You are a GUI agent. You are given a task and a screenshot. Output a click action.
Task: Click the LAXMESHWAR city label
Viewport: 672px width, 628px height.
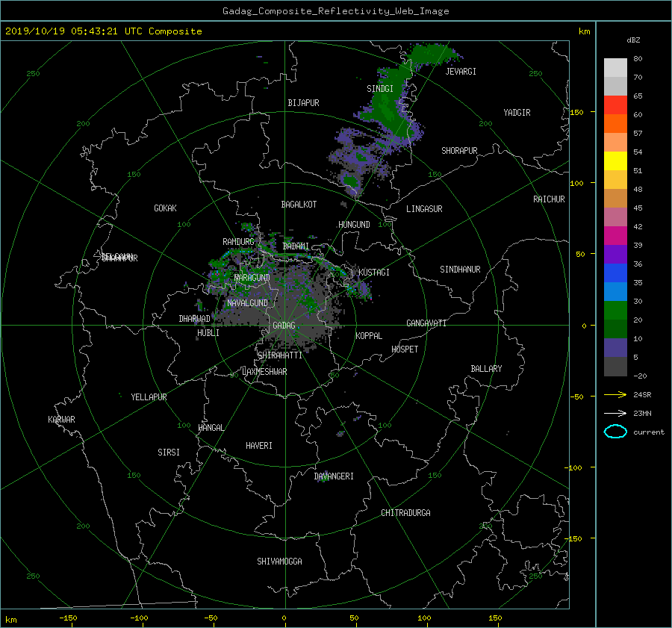tap(264, 372)
